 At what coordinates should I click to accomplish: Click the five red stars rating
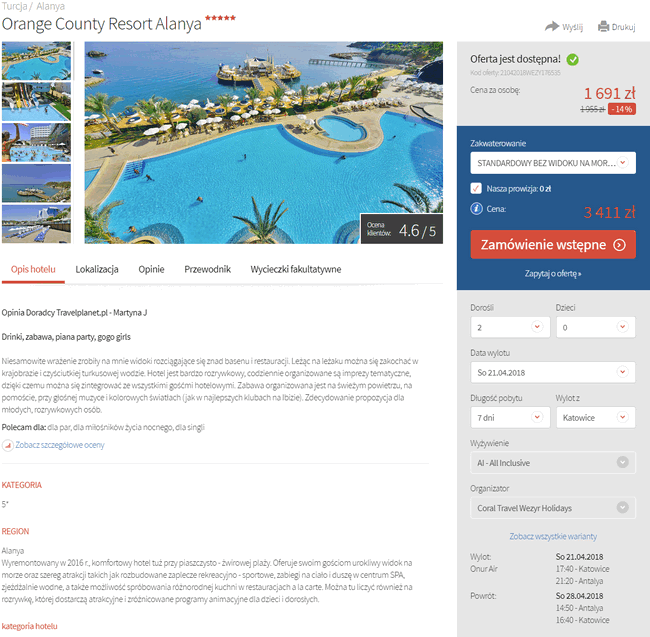tap(220, 18)
